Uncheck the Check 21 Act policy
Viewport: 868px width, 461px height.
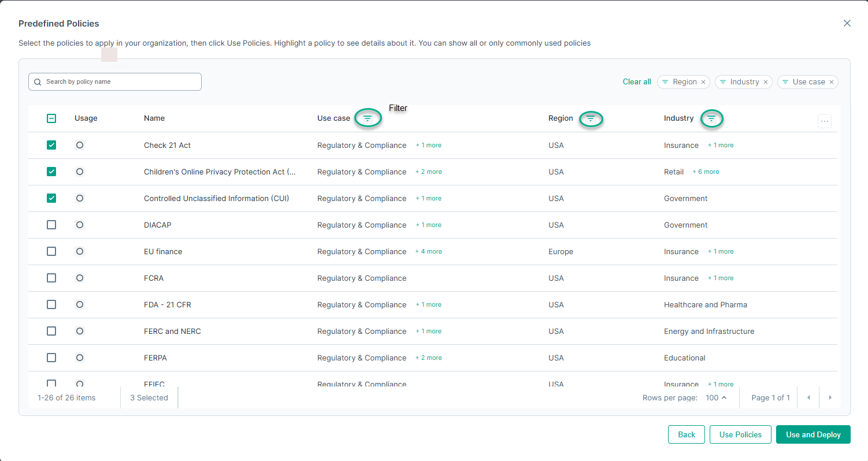tap(51, 145)
